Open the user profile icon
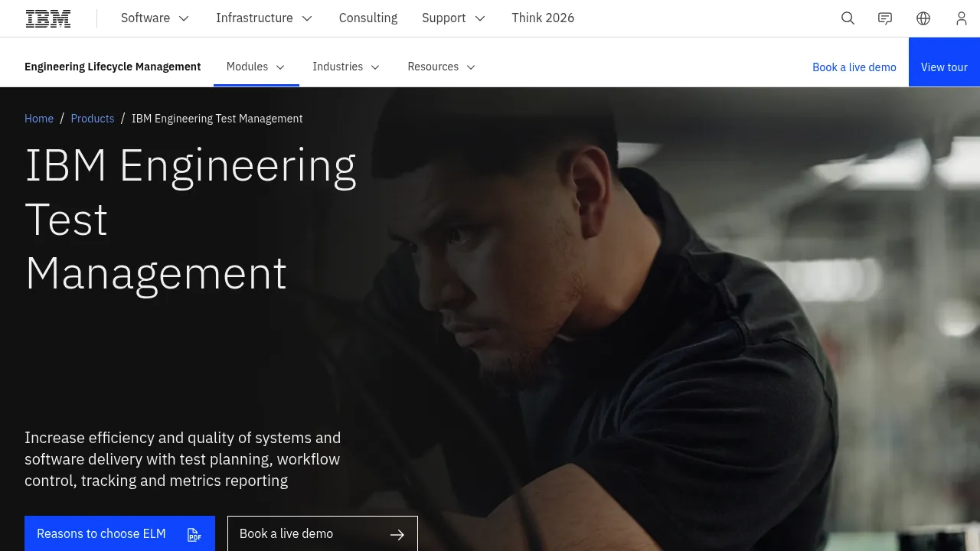The width and height of the screenshot is (980, 551). [962, 18]
